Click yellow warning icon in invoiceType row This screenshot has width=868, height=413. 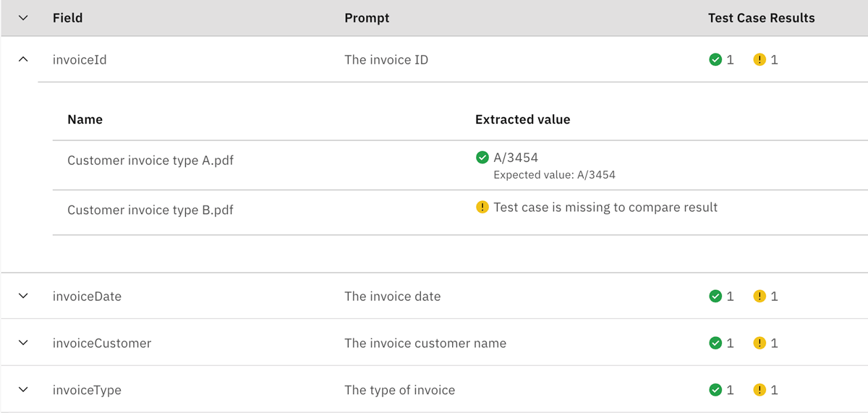coord(759,390)
